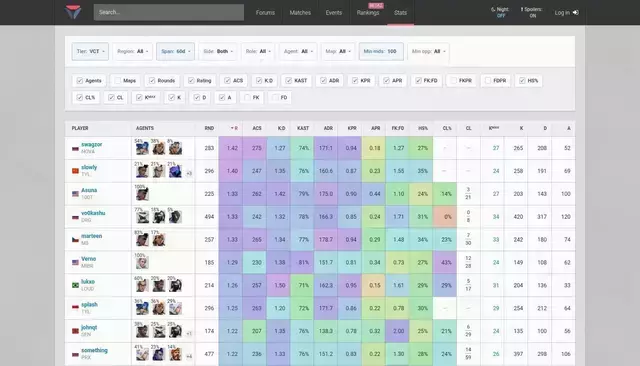This screenshot has height=366, width=640.
Task: Sort by KAST column header
Action: click(x=303, y=128)
